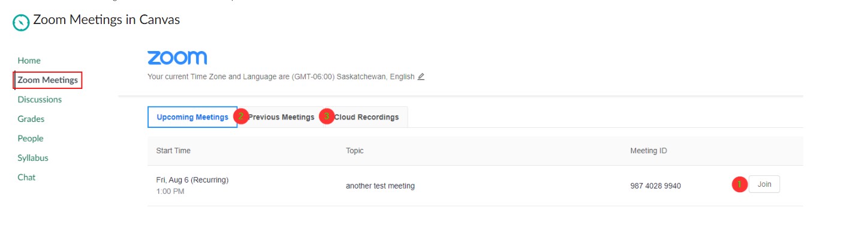Go to Home in course navigation
868x236 pixels.
pyautogui.click(x=29, y=61)
